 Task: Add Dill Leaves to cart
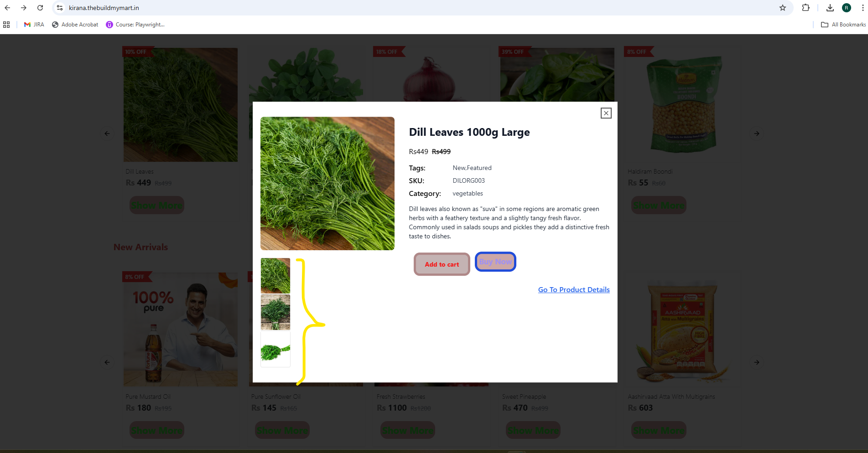[x=442, y=264]
